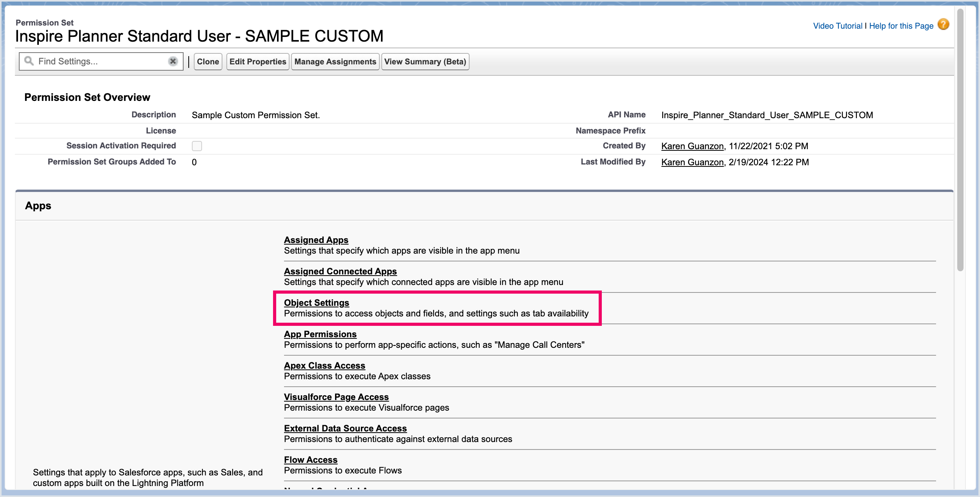Open Apex Class Access
This screenshot has height=497, width=980.
(324, 365)
